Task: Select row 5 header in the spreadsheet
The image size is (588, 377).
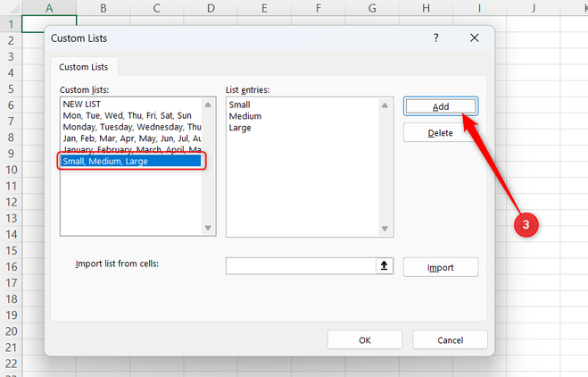Action: point(11,89)
